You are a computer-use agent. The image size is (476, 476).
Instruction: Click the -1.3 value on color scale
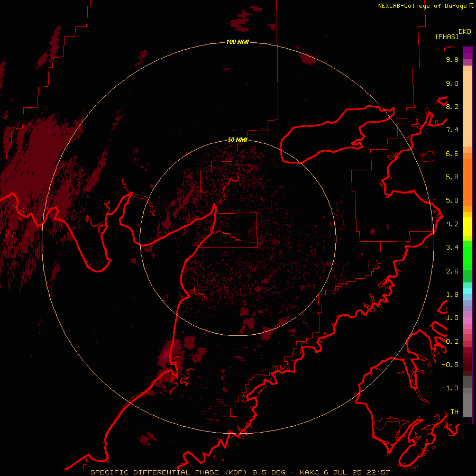point(450,388)
